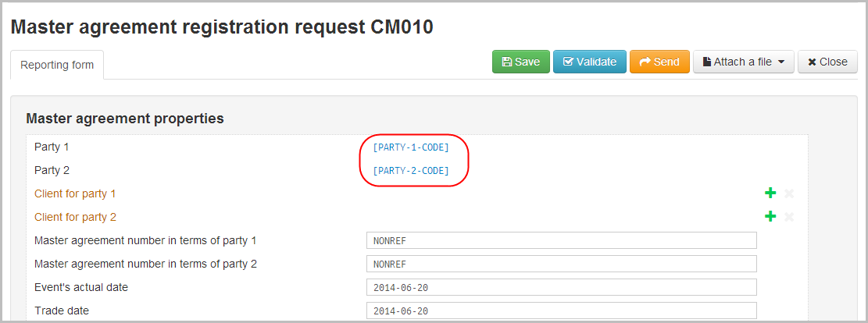Viewport: 868px width, 323px height.
Task: Click the gray remove X for Client for party 1
Action: point(789,193)
